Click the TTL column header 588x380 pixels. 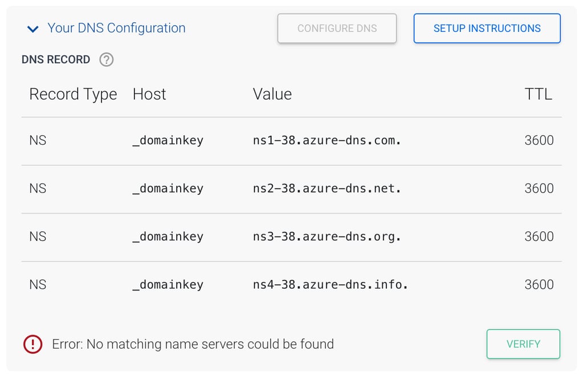tap(538, 94)
